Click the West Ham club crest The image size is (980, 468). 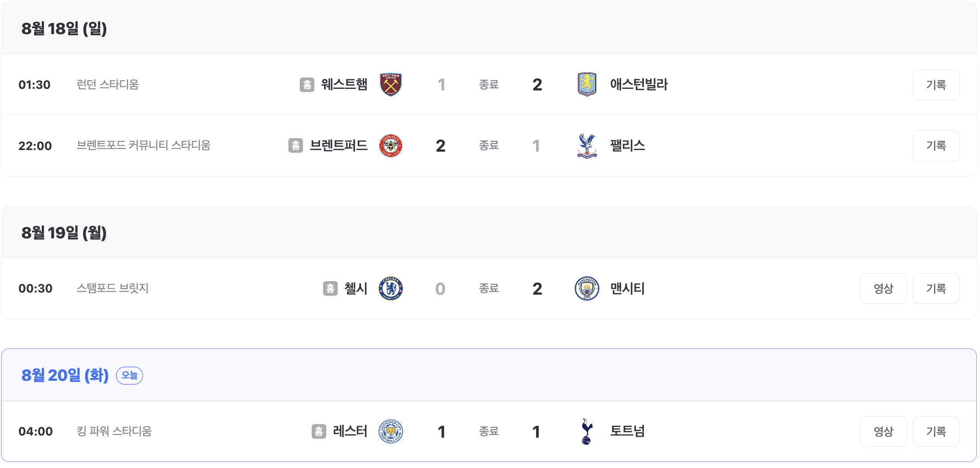pyautogui.click(x=390, y=84)
